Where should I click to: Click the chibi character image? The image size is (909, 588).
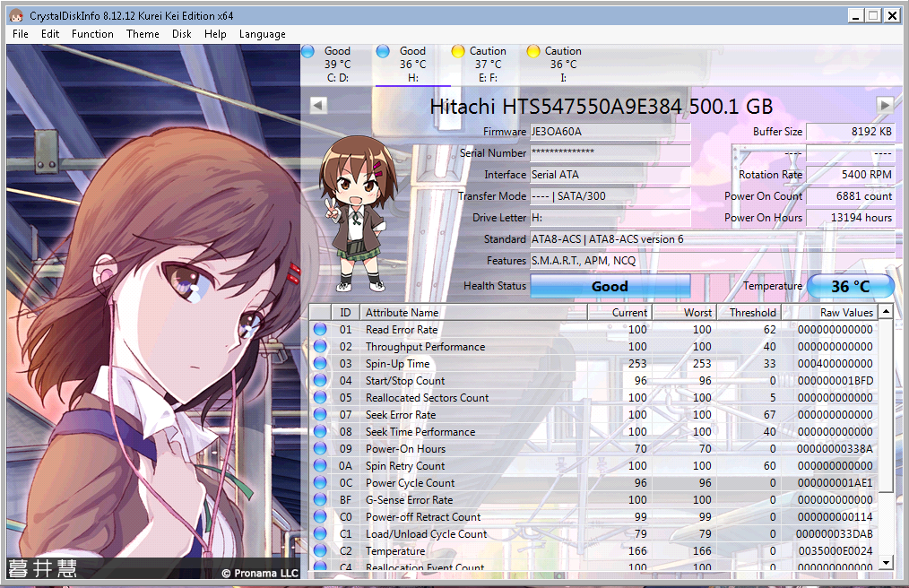pos(359,213)
